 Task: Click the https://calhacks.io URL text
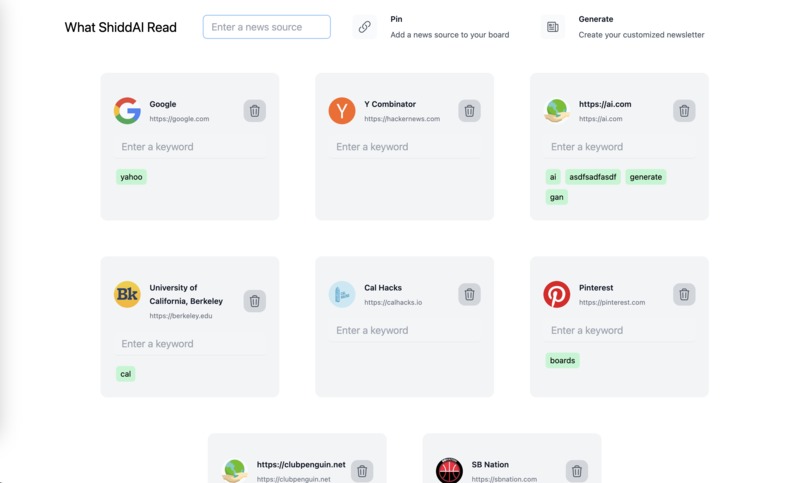tap(393, 302)
